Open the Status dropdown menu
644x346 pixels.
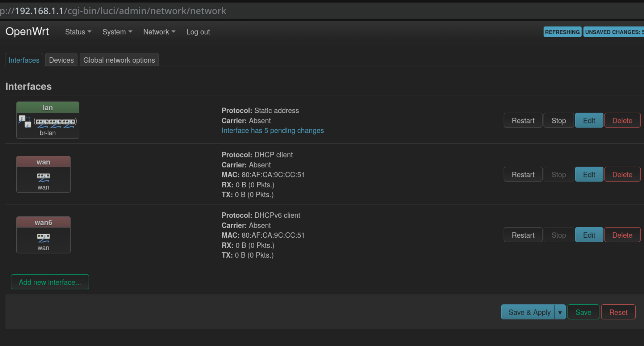click(x=78, y=32)
